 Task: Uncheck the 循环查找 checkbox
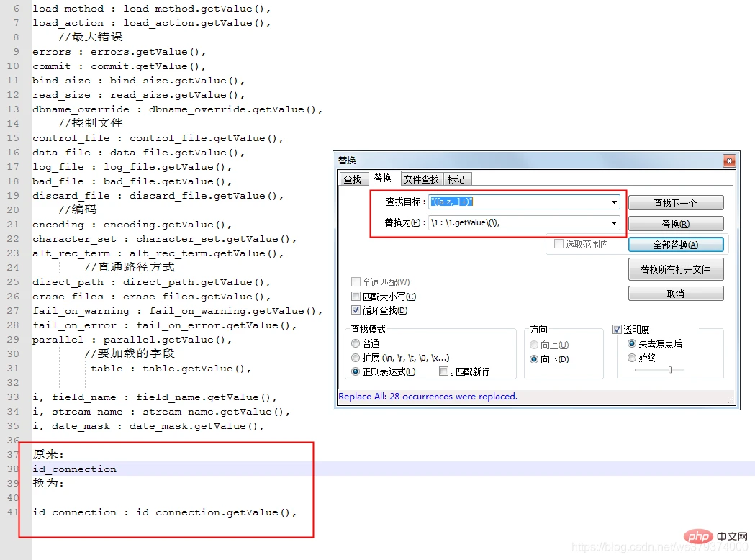pyautogui.click(x=356, y=310)
